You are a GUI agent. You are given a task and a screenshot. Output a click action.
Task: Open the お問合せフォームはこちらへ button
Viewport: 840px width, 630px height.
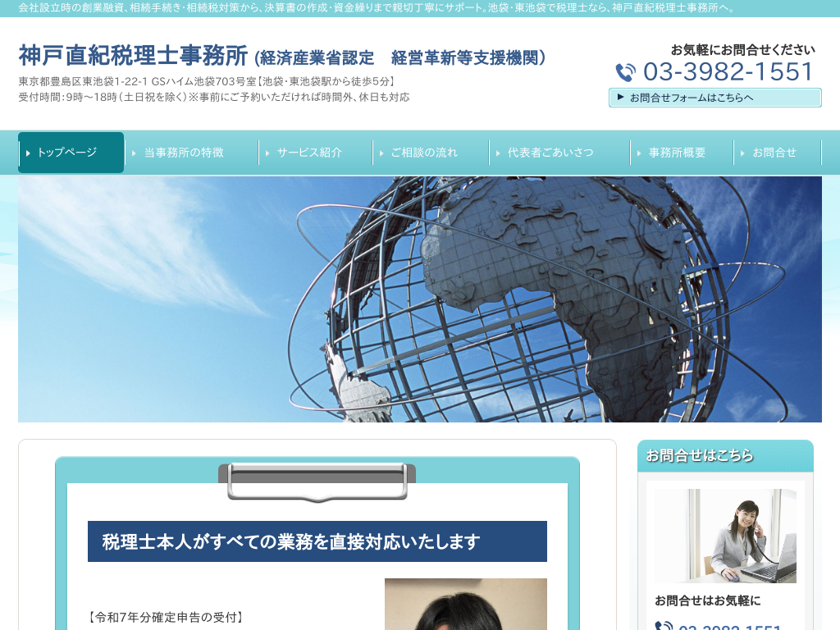pyautogui.click(x=714, y=98)
